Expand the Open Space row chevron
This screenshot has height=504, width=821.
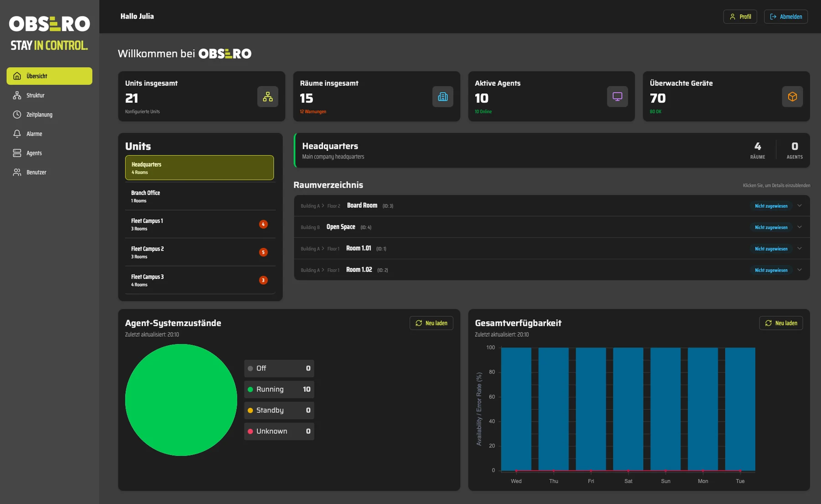(x=800, y=227)
